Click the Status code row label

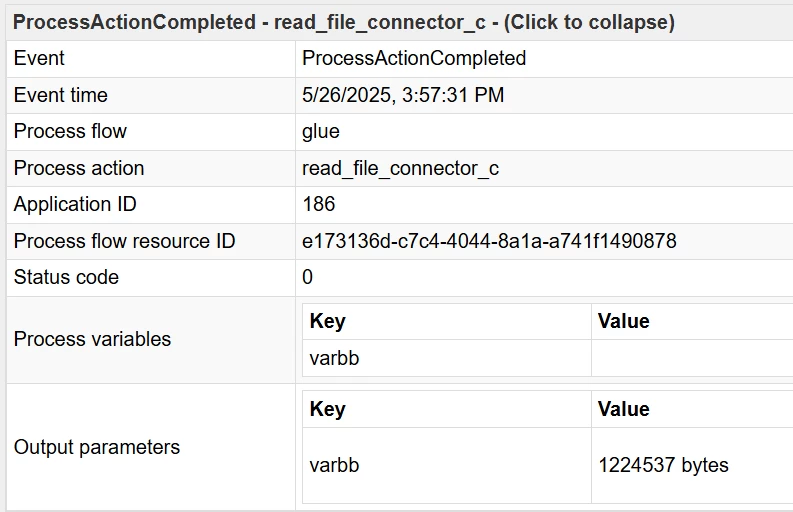[66, 277]
